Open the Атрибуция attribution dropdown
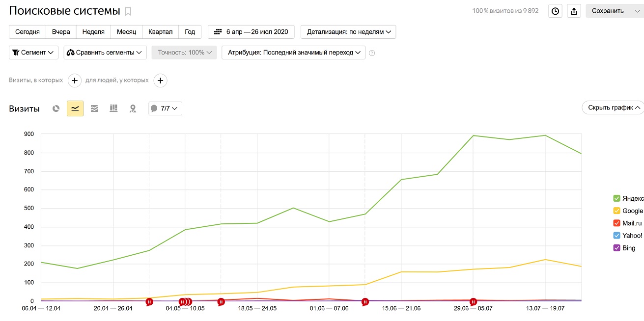Image resolution: width=644 pixels, height=321 pixels. click(x=293, y=53)
